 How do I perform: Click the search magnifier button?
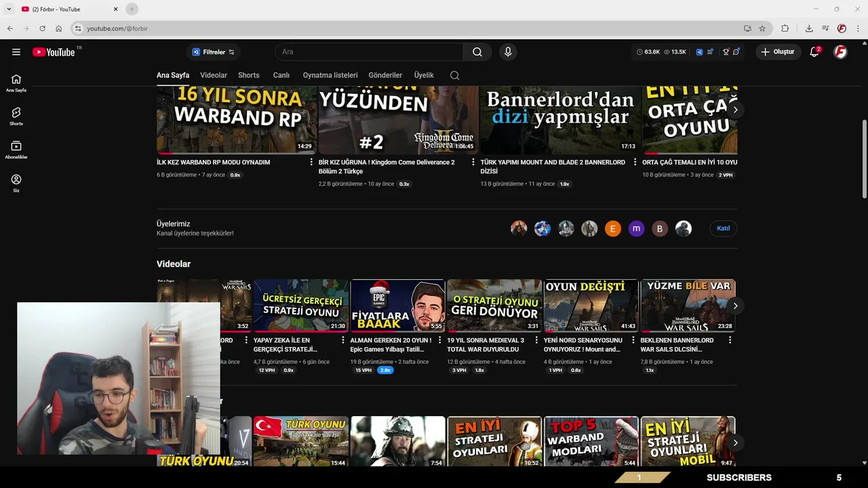(x=477, y=52)
